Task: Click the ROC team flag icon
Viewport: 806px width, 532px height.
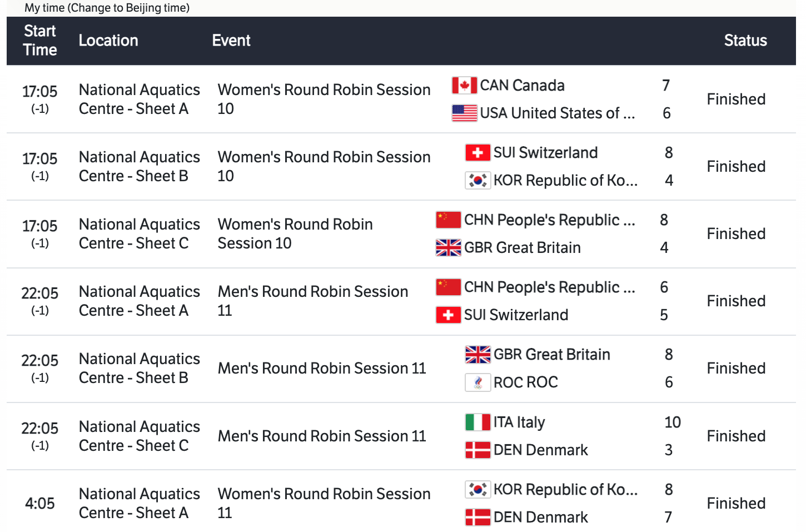Action: [x=477, y=382]
